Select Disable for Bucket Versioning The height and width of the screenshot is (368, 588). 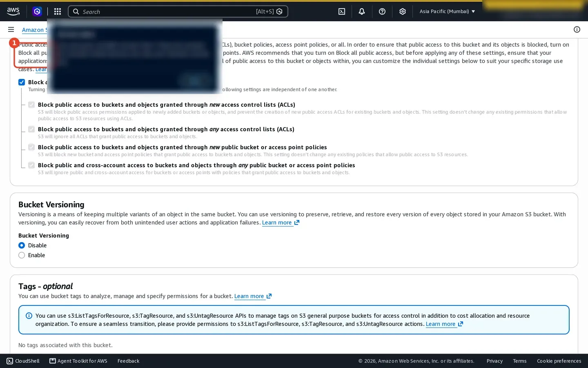pyautogui.click(x=22, y=245)
